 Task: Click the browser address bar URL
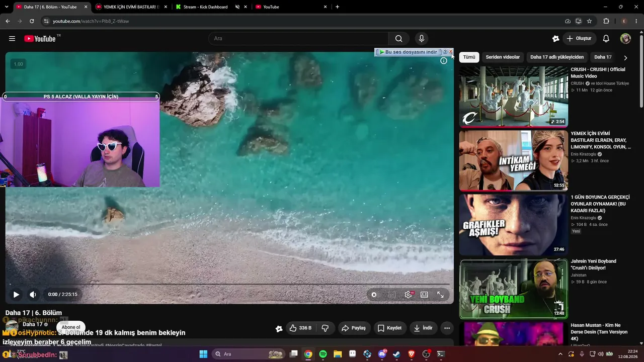tap(91, 21)
